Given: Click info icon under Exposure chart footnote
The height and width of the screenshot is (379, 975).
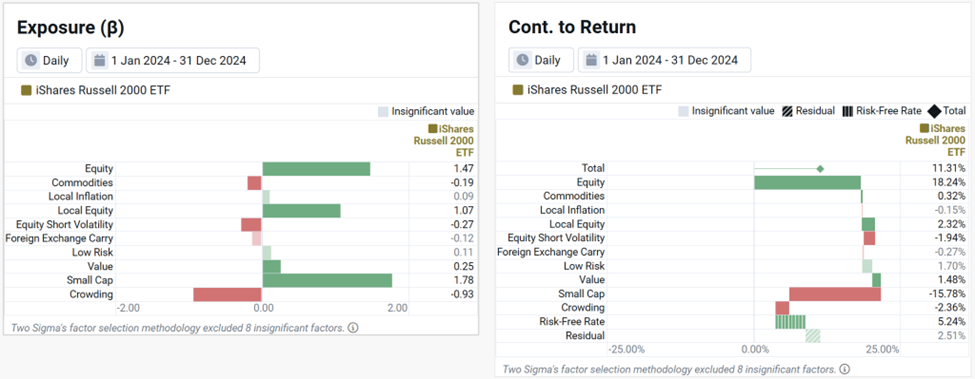Looking at the screenshot, I should [353, 327].
